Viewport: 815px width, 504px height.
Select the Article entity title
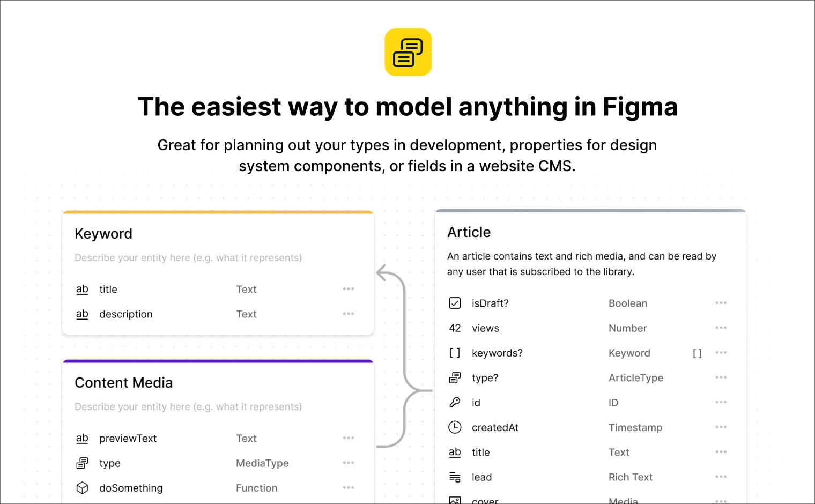[469, 232]
